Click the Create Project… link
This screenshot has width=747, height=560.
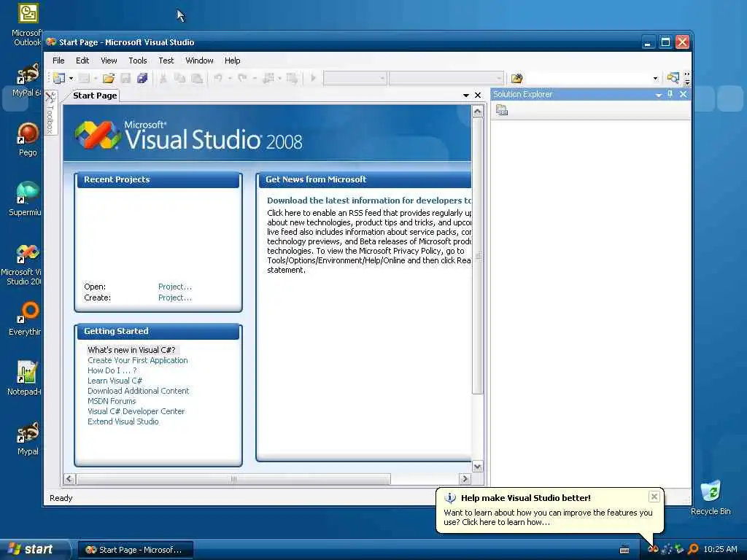tap(175, 297)
